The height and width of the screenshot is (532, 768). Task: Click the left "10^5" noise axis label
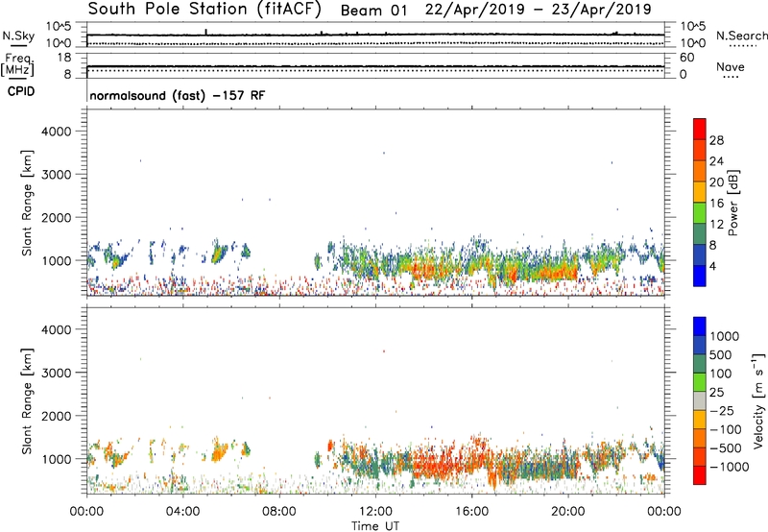click(59, 26)
